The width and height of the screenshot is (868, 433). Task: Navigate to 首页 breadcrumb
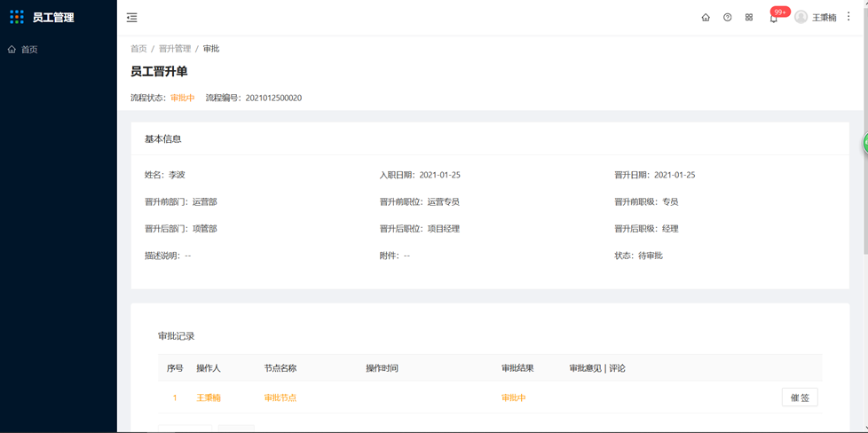coord(138,49)
